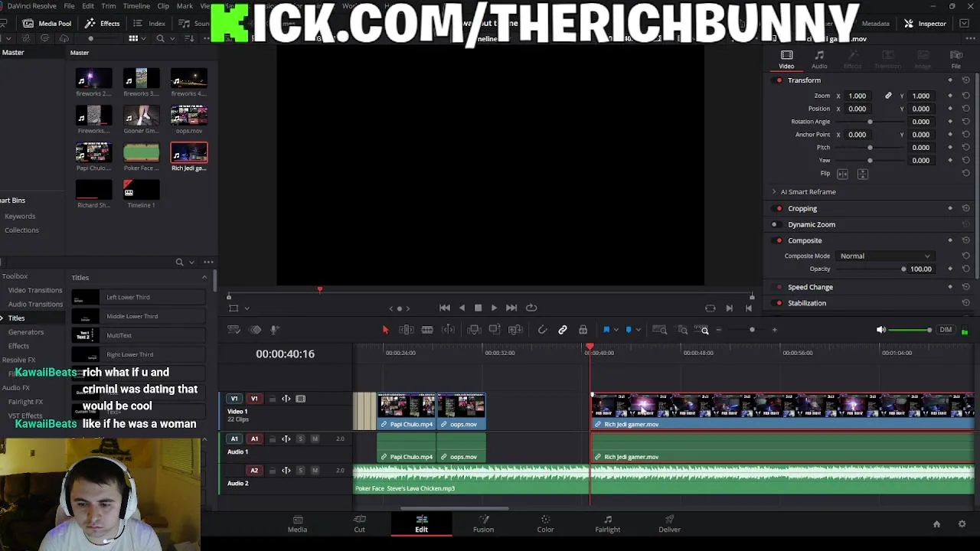The image size is (980, 551).
Task: Open the Cut page tab
Action: 359,523
